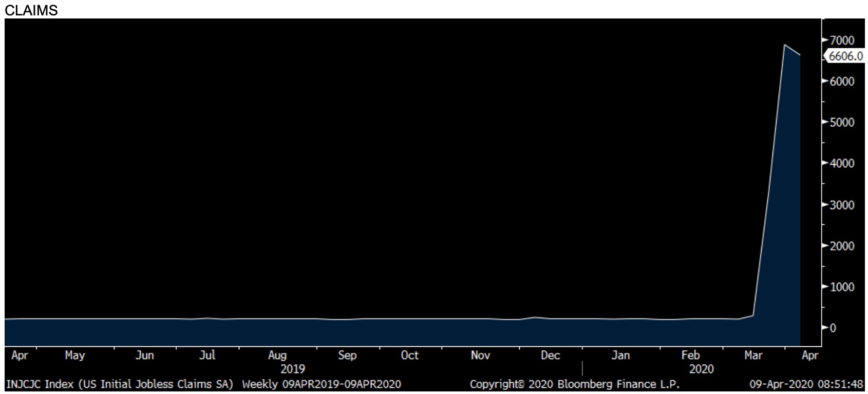Click the 1000 y-axis tick label
Viewport: 868px width, 394px height.
click(x=841, y=287)
